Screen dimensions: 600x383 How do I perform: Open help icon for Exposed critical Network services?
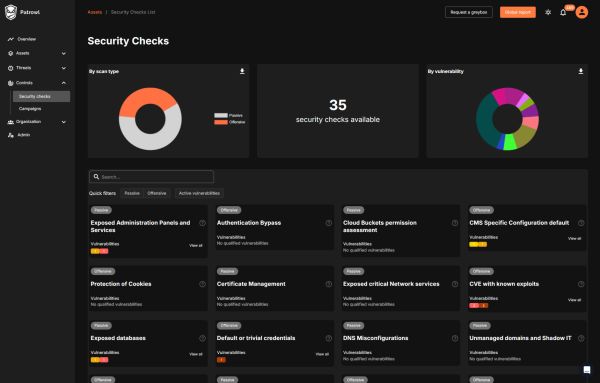click(455, 284)
